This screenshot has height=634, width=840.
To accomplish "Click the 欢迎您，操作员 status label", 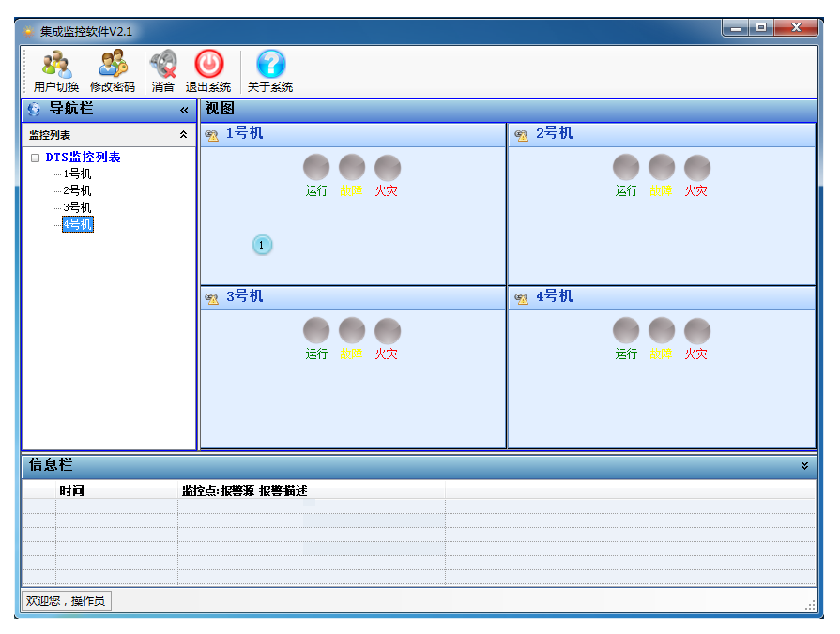I will (66, 600).
